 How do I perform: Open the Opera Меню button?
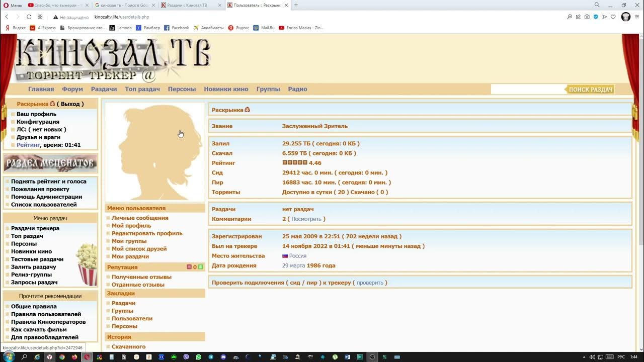tap(13, 5)
